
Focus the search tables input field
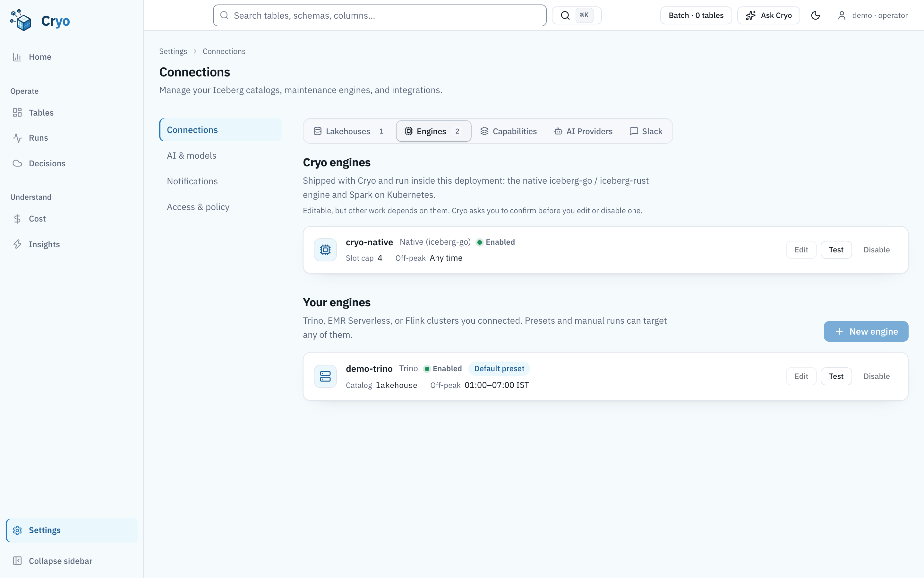click(380, 15)
